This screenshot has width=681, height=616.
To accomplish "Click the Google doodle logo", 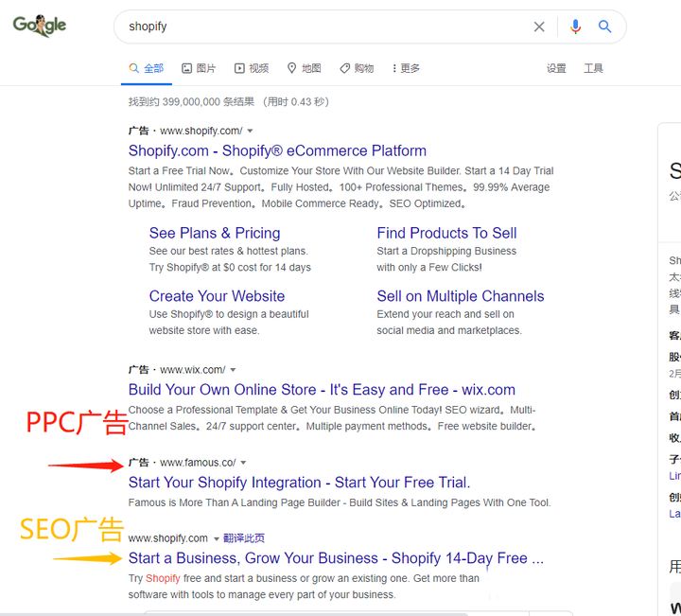I will tap(40, 26).
